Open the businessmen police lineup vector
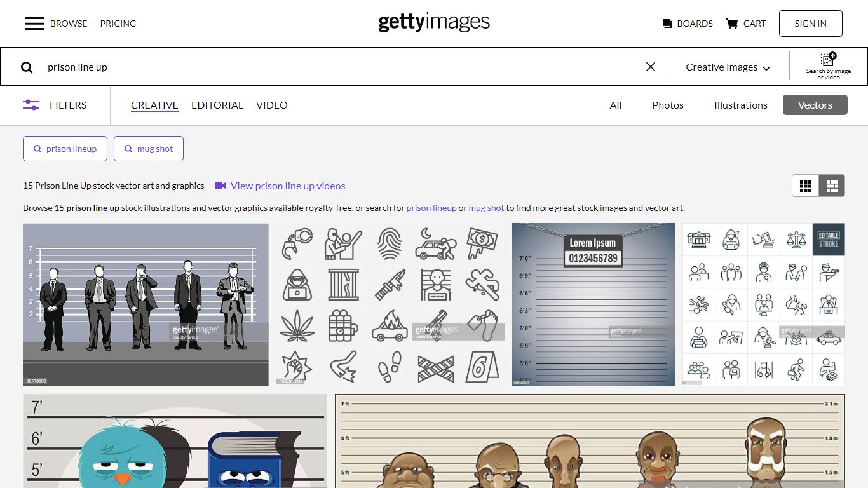Image resolution: width=868 pixels, height=488 pixels. [x=146, y=305]
